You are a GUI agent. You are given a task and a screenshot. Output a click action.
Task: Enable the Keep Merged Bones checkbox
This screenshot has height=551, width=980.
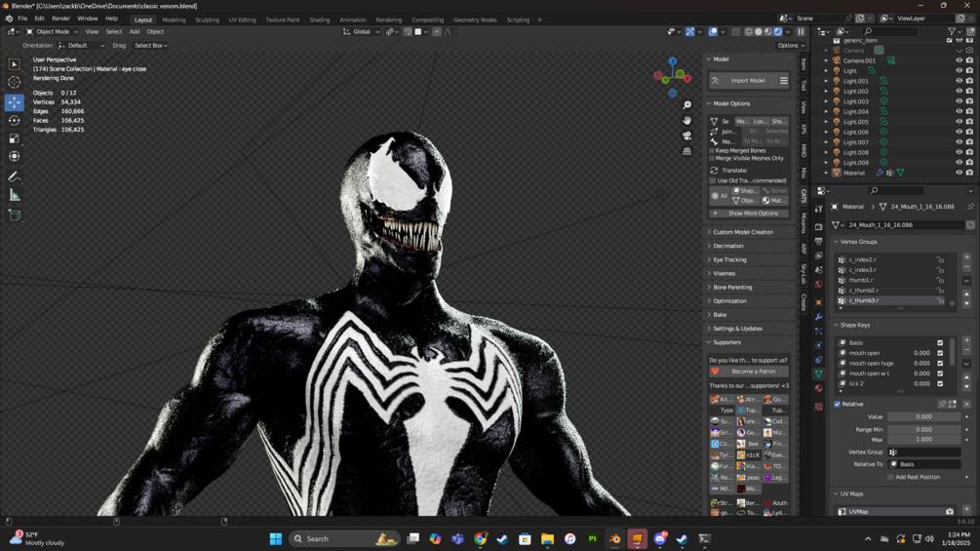[x=712, y=151]
